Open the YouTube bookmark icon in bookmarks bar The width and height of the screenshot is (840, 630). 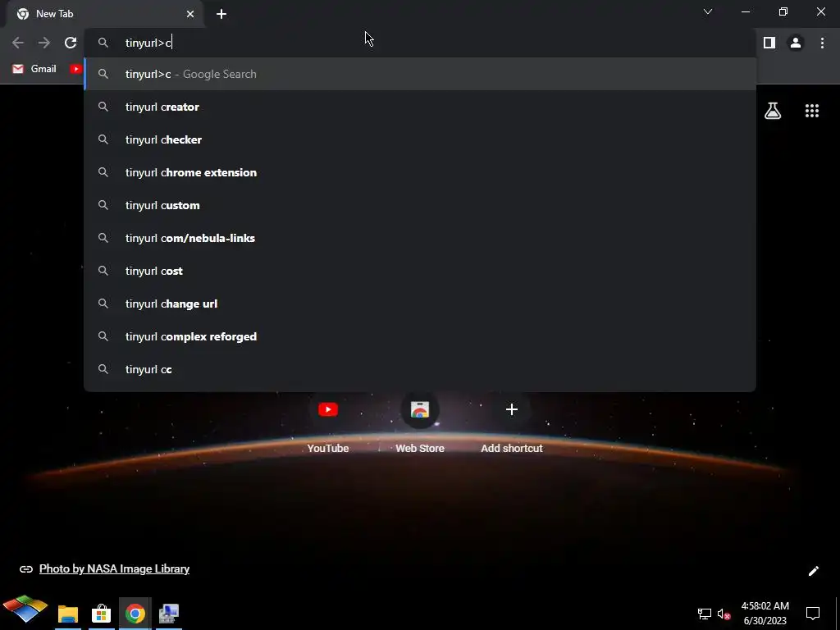pos(76,69)
